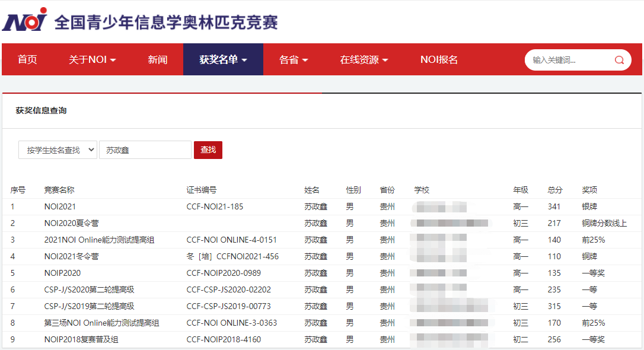
Task: Click the 竞赛名称 column header
Action: click(x=59, y=190)
